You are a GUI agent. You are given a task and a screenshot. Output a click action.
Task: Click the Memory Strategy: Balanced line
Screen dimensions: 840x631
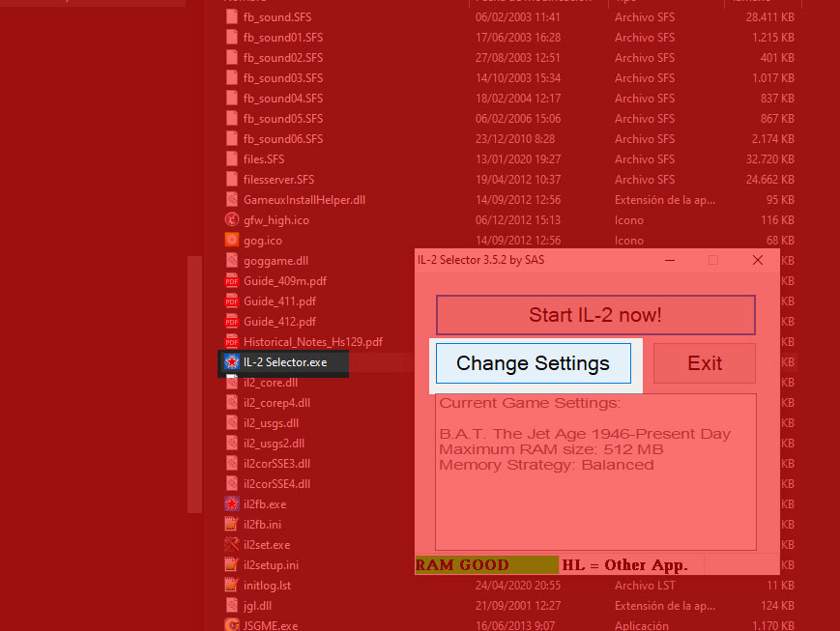pos(546,465)
